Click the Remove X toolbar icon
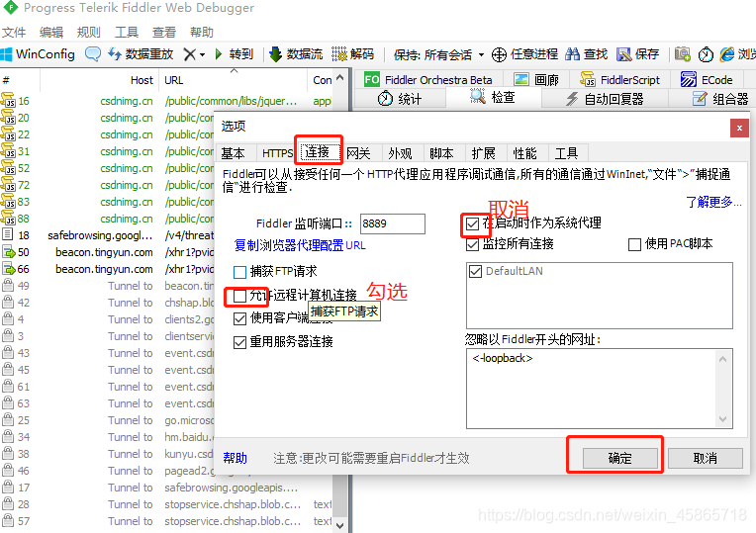The width and height of the screenshot is (756, 533). coord(189,54)
